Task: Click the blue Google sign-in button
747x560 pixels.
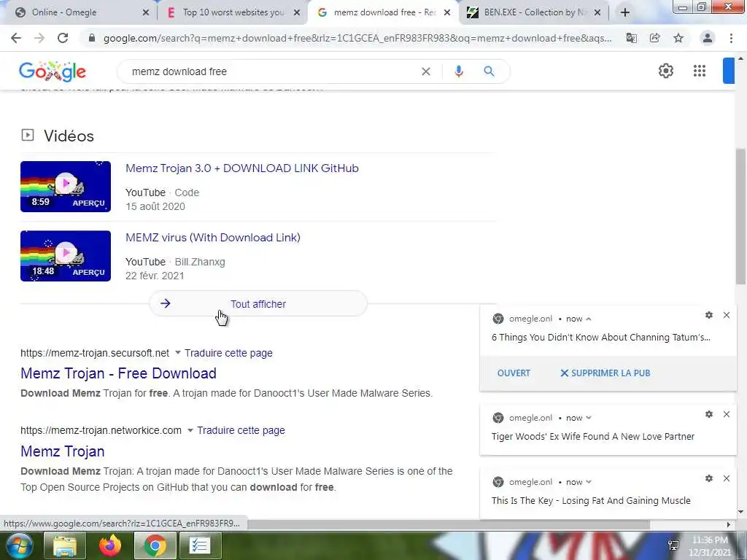Action: pyautogui.click(x=729, y=71)
